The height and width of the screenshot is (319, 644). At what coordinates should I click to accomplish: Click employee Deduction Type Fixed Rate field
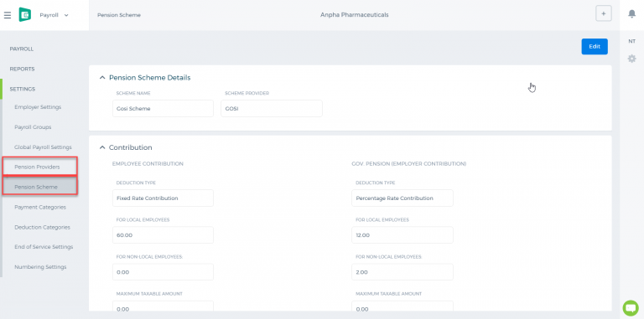163,198
